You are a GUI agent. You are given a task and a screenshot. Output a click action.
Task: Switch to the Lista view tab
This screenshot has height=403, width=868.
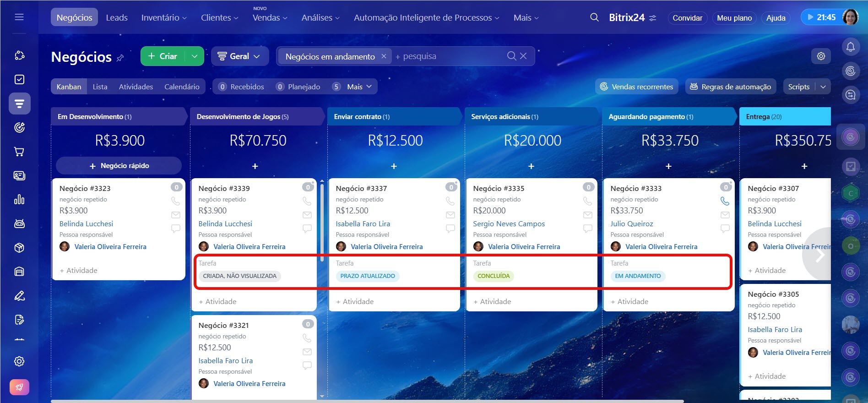coord(100,87)
